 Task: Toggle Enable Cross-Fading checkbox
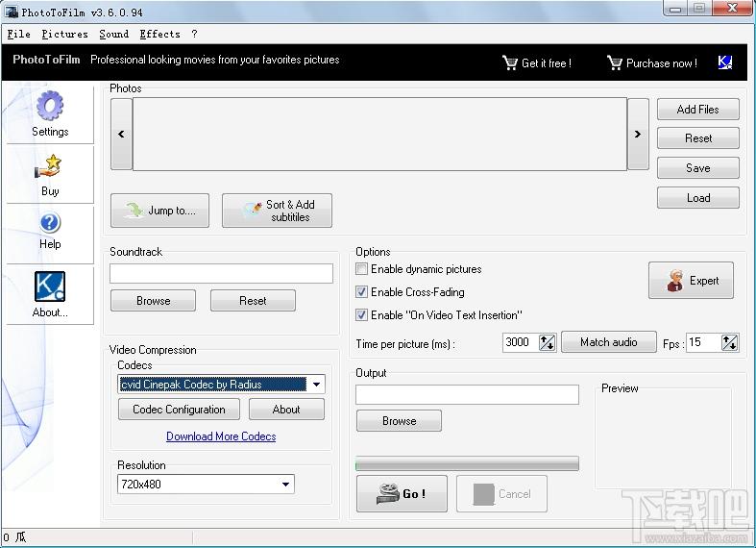pos(361,292)
